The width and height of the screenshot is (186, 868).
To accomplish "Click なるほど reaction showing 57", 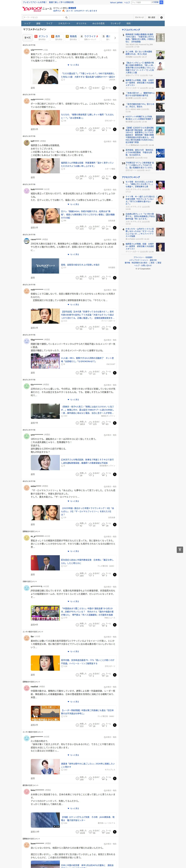I will [94, 625].
